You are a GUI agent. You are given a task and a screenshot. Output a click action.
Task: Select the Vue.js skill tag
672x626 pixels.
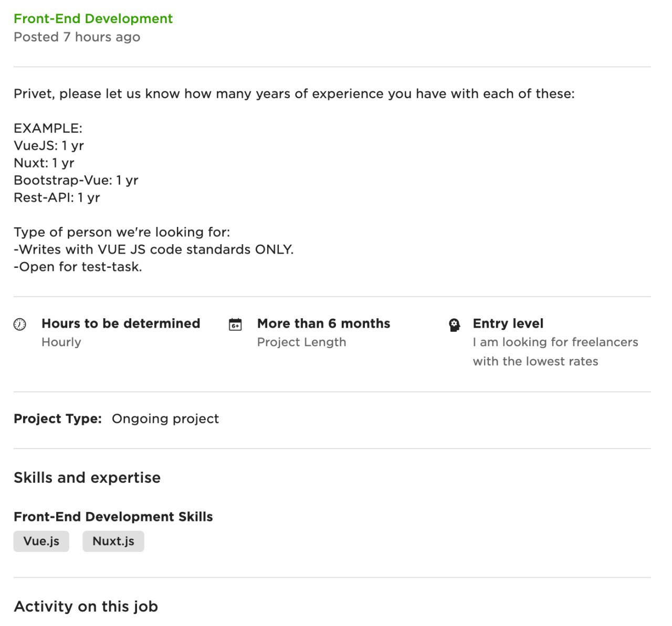coord(41,541)
